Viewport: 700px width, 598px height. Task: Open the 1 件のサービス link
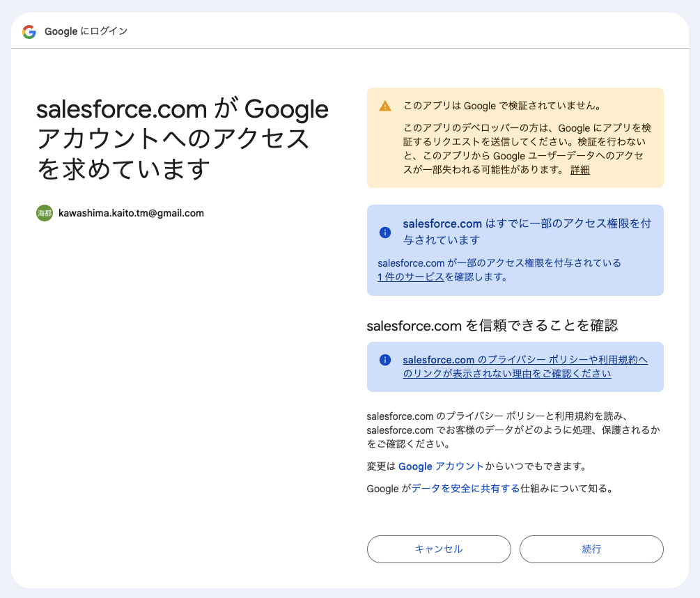[x=410, y=277]
